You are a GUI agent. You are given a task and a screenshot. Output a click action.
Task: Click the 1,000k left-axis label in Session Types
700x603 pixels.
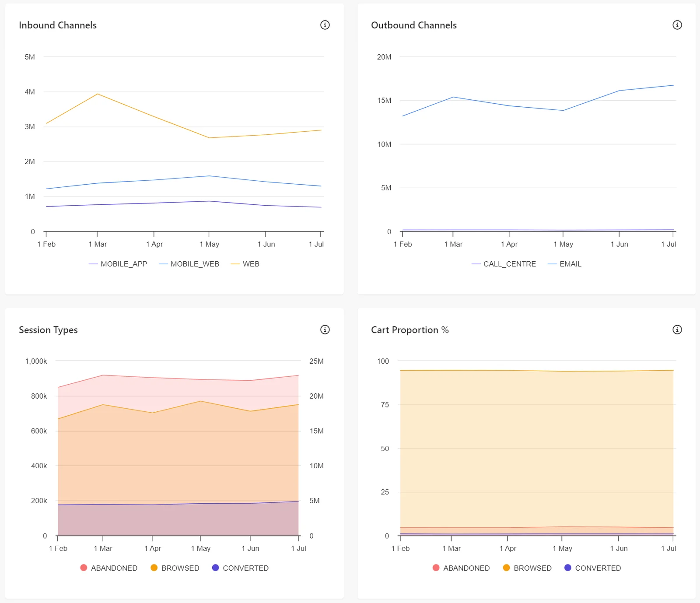click(36, 361)
